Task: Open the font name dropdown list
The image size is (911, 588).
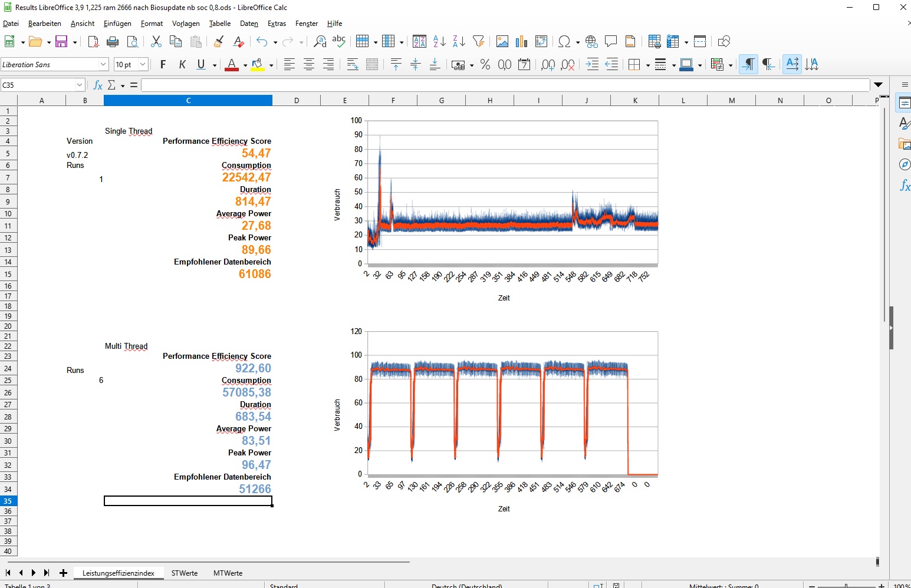Action: pyautogui.click(x=103, y=64)
